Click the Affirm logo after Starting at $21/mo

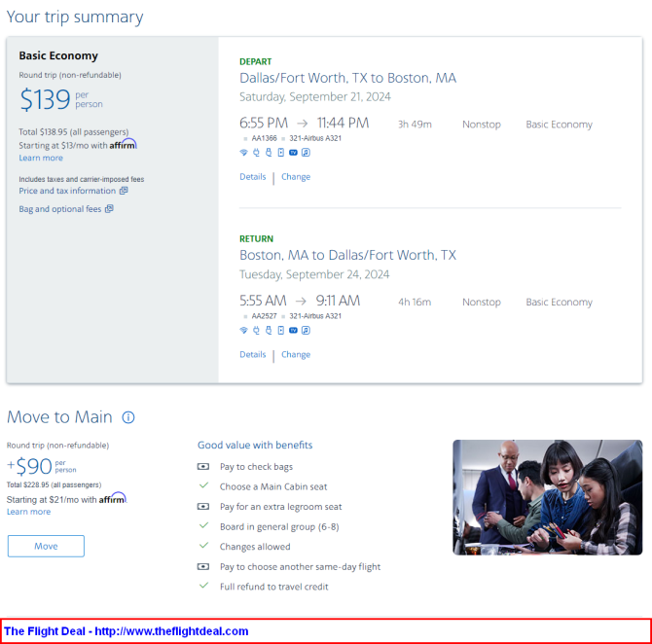[113, 498]
